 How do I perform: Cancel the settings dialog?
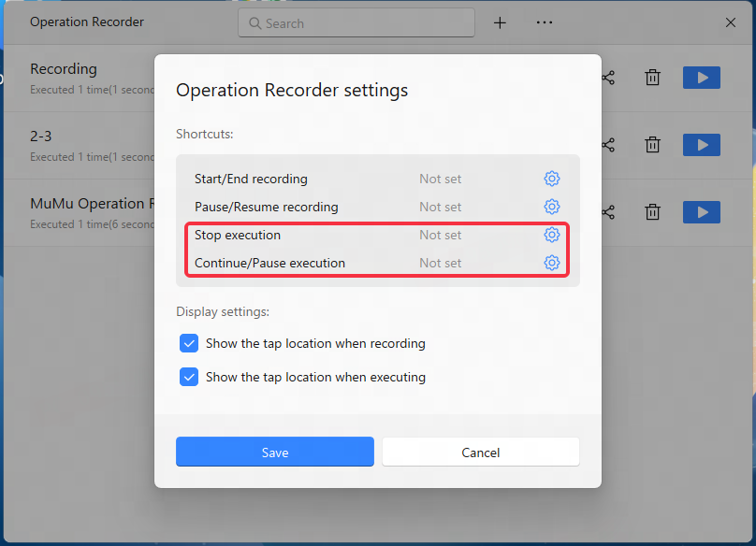[x=481, y=452]
